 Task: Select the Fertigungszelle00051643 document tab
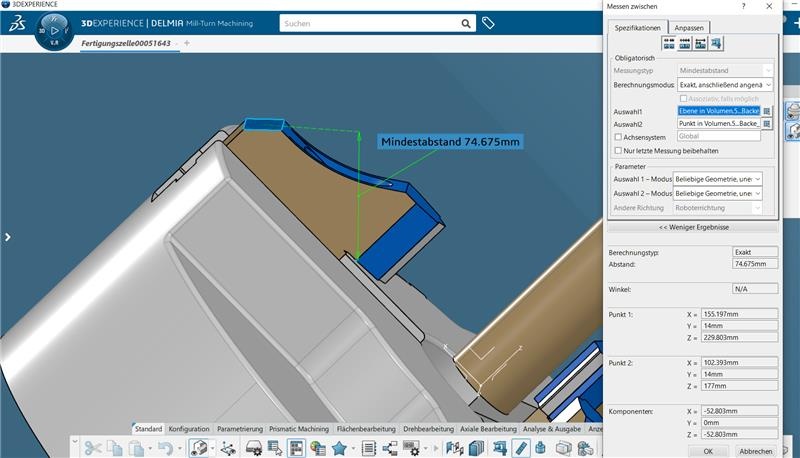pos(126,43)
